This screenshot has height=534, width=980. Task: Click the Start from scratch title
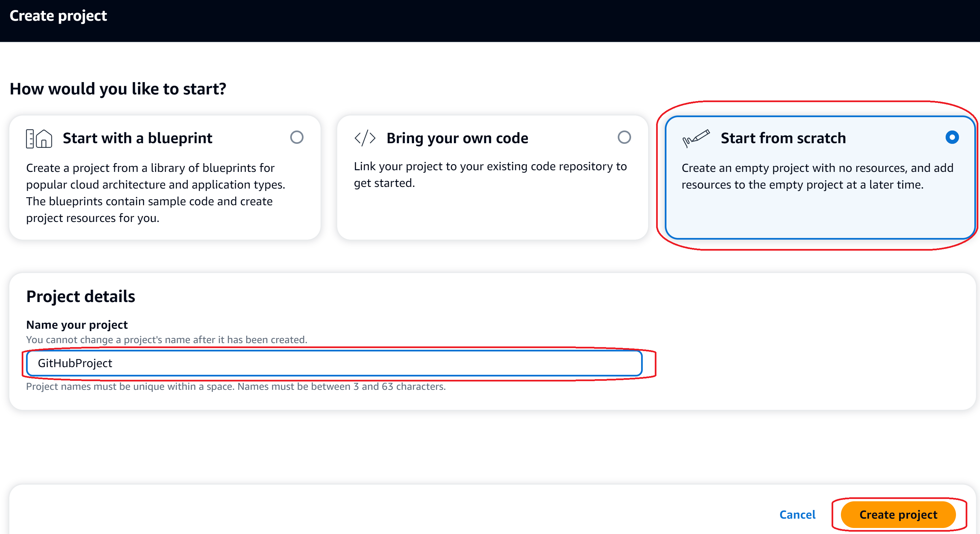(783, 138)
